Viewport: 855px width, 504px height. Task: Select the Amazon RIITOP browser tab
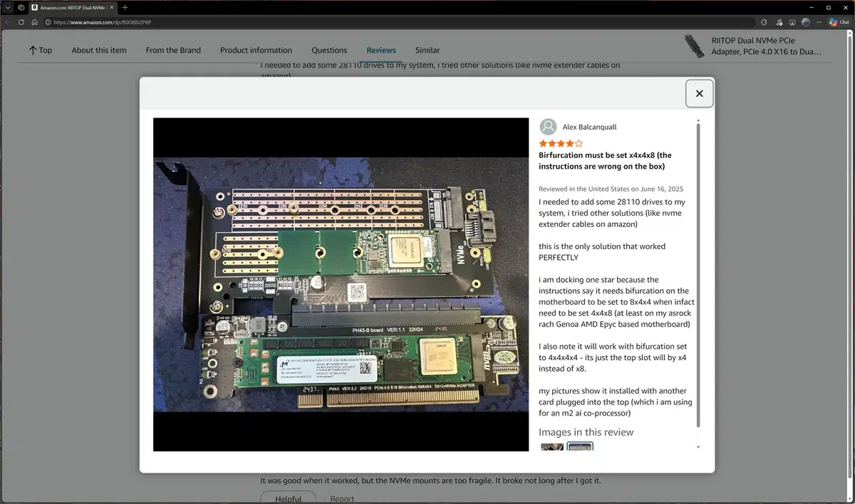(x=71, y=7)
